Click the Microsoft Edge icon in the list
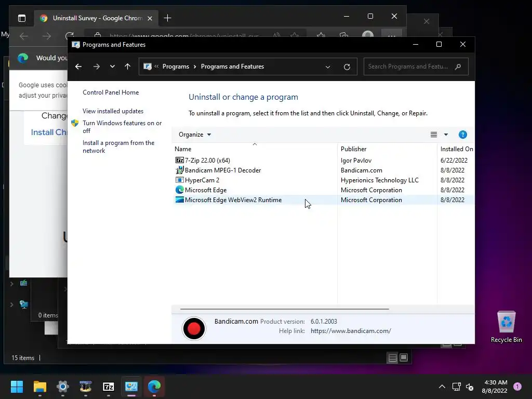 click(x=179, y=190)
